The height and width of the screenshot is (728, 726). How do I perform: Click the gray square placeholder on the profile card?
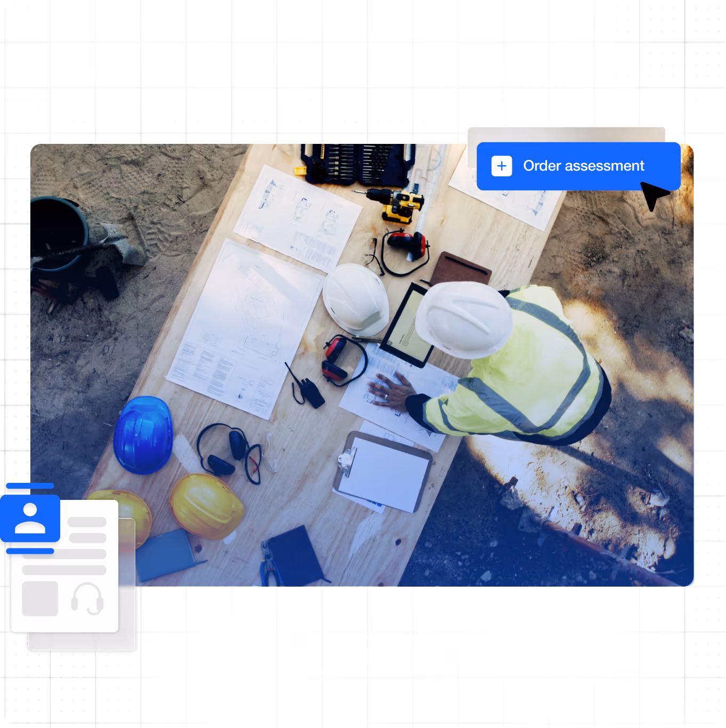pyautogui.click(x=40, y=598)
